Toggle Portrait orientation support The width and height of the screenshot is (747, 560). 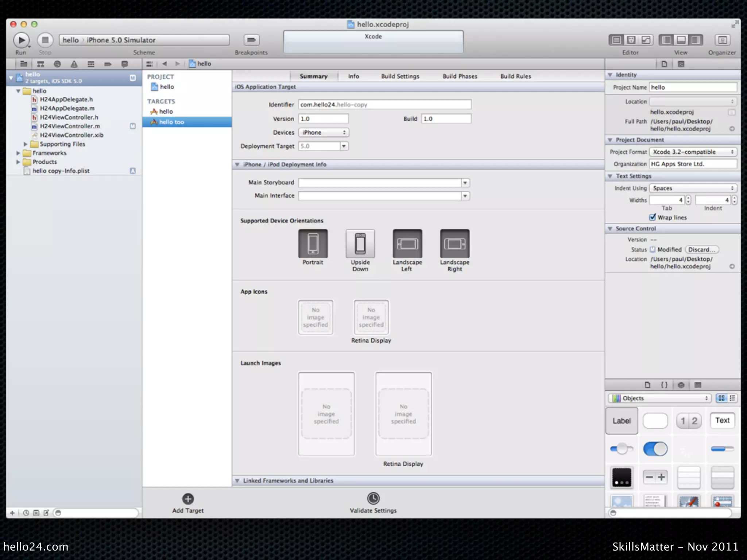point(313,244)
